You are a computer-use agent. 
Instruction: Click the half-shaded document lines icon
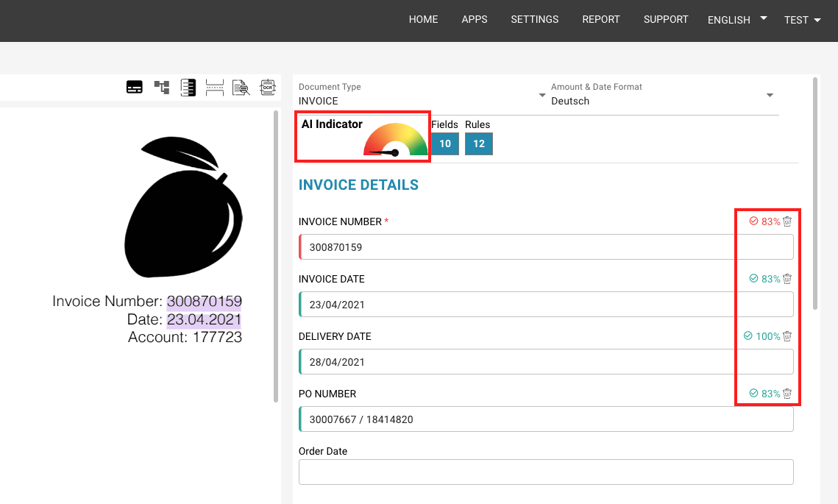click(188, 87)
